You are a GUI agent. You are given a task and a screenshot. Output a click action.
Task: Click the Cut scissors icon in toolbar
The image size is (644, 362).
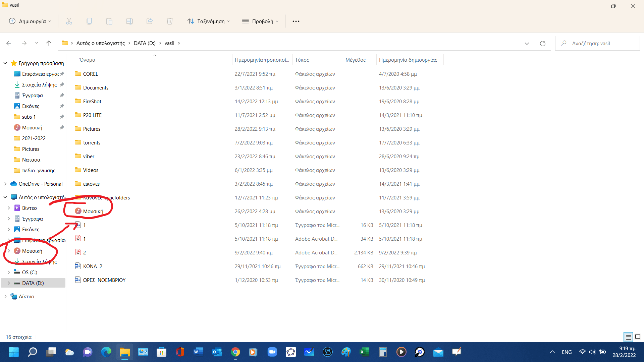point(69,21)
